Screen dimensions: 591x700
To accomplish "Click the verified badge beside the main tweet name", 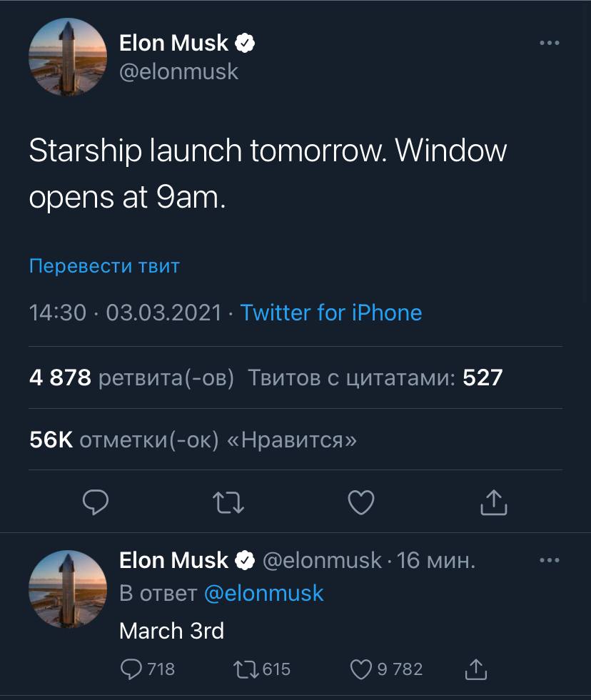I will pyautogui.click(x=245, y=44).
